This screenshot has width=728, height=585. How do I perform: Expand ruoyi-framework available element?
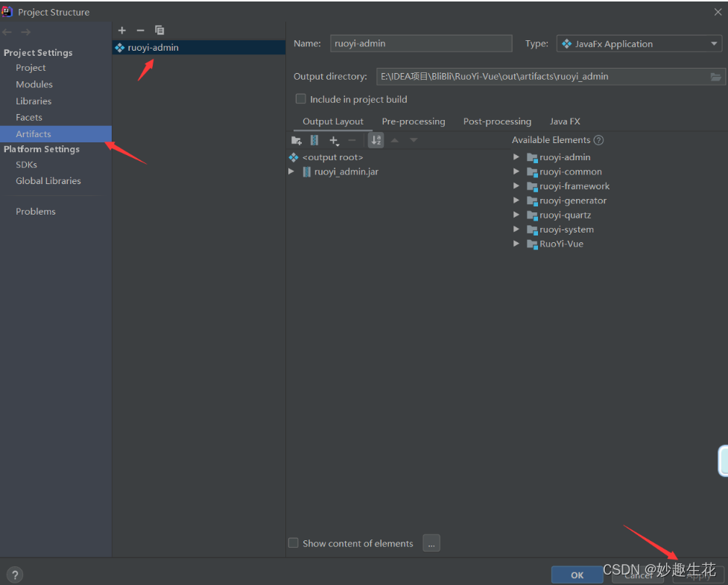516,186
